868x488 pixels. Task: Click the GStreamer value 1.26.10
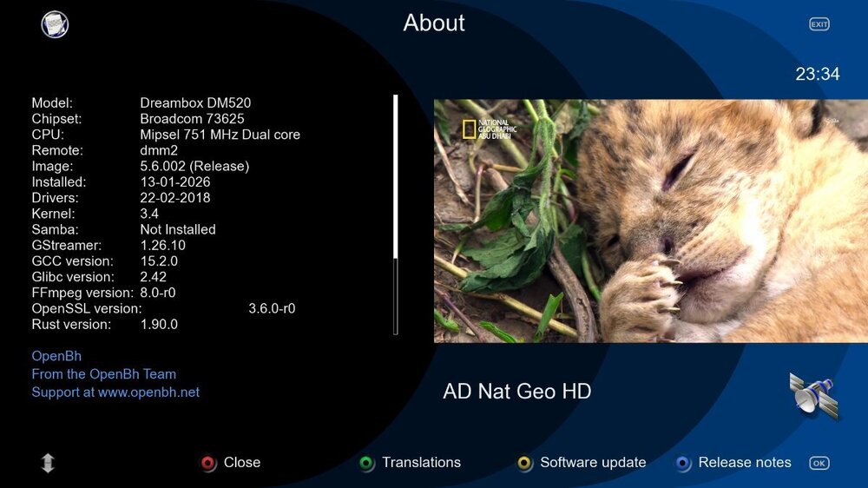point(163,246)
